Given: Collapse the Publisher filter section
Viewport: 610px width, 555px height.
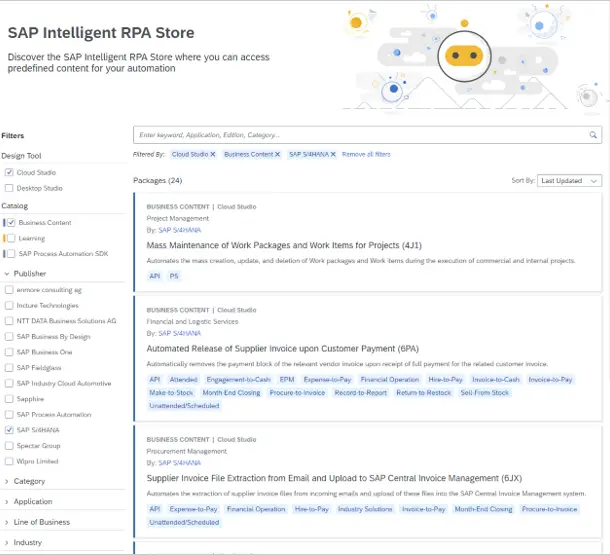Looking at the screenshot, I should (7, 274).
